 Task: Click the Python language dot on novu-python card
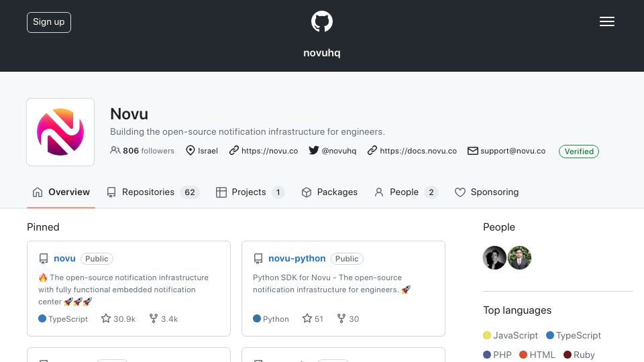[257, 318]
